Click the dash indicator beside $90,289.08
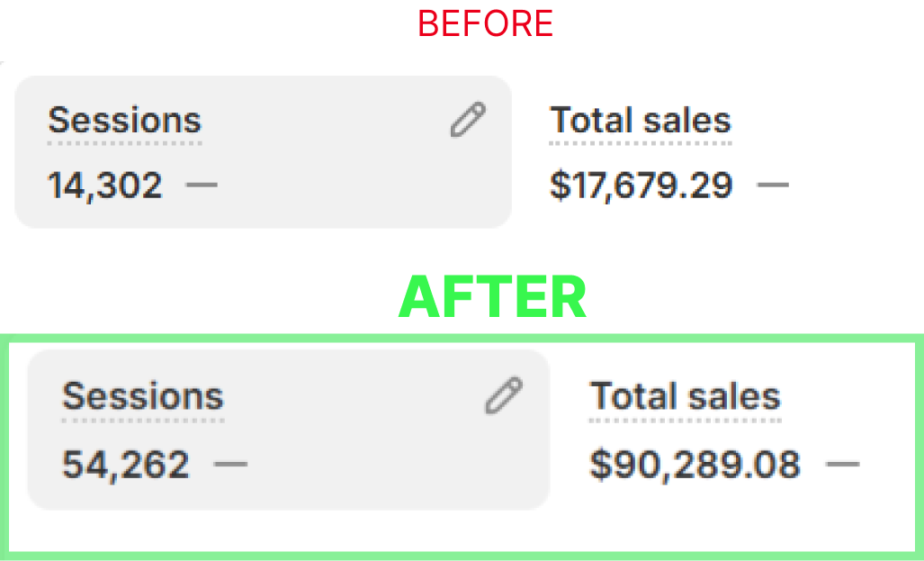The image size is (924, 561). point(843,465)
